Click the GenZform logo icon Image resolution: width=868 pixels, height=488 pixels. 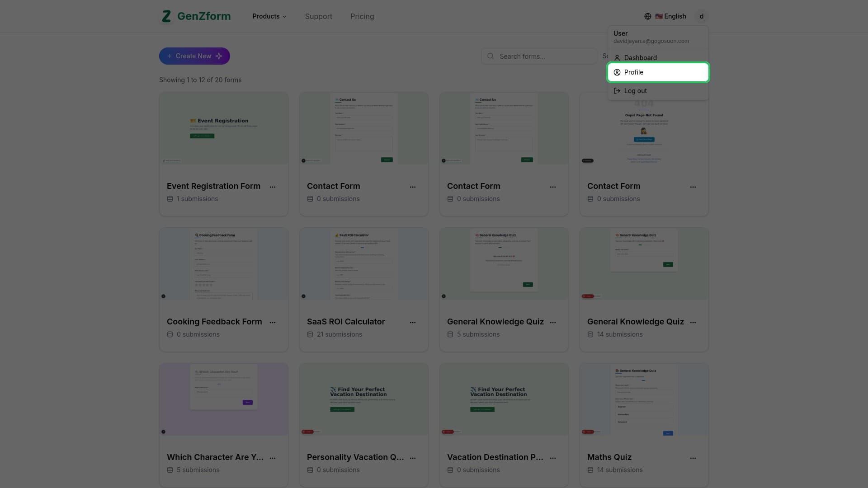[x=165, y=16]
